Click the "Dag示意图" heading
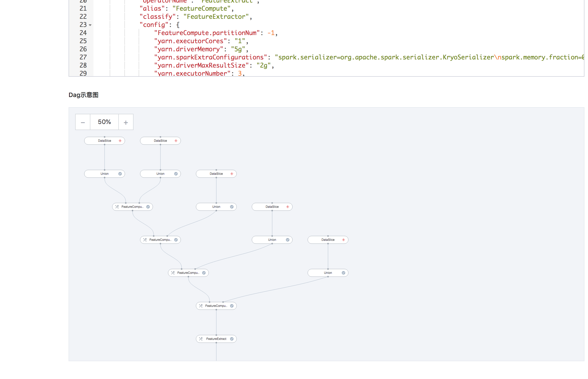 pyautogui.click(x=84, y=95)
